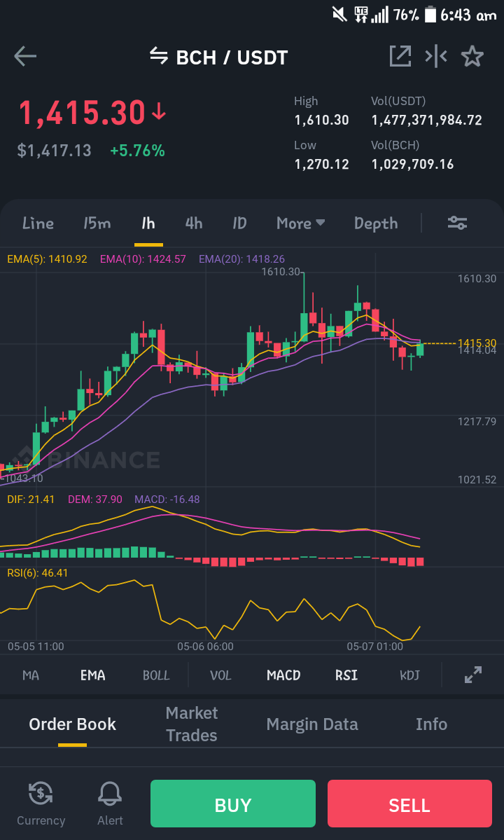Expand chart to fullscreen icon
This screenshot has width=504, height=840.
coord(473,675)
